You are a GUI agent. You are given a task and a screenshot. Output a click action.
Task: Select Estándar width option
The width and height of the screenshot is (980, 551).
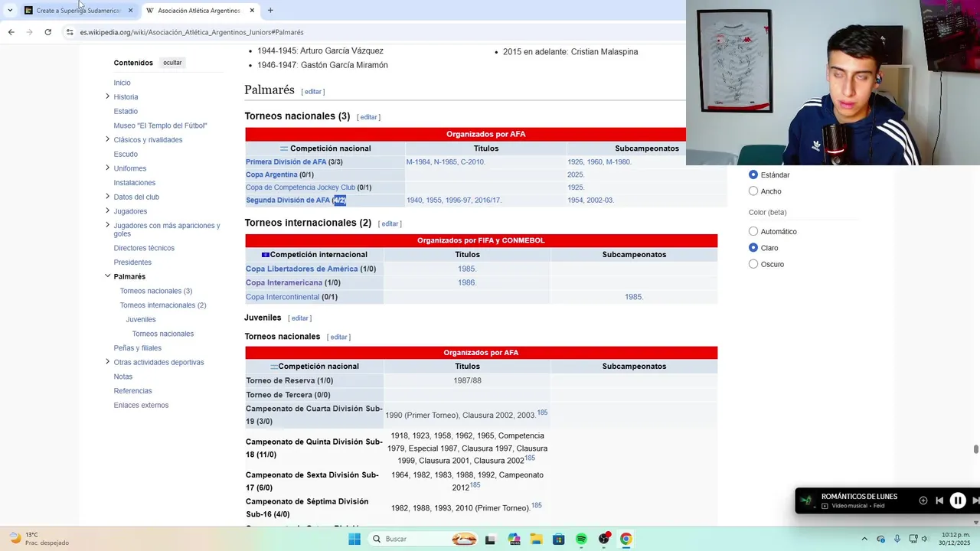753,174
